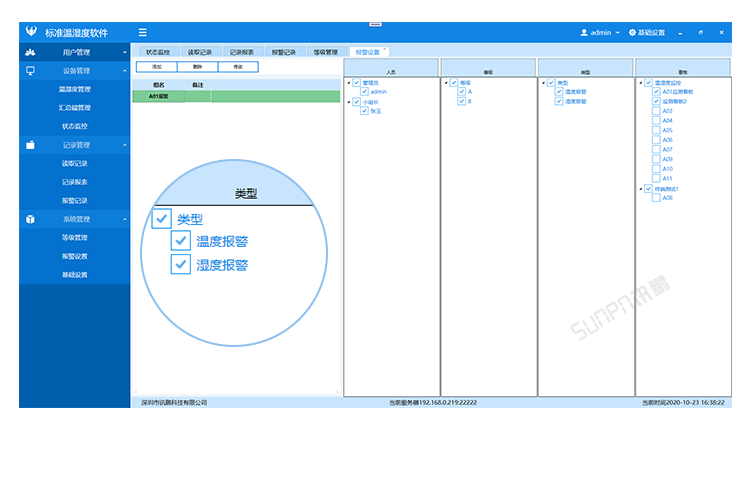The height and width of the screenshot is (503, 750).
Task: Collapse the 用户管理 sidebar section
Action: coord(124,52)
